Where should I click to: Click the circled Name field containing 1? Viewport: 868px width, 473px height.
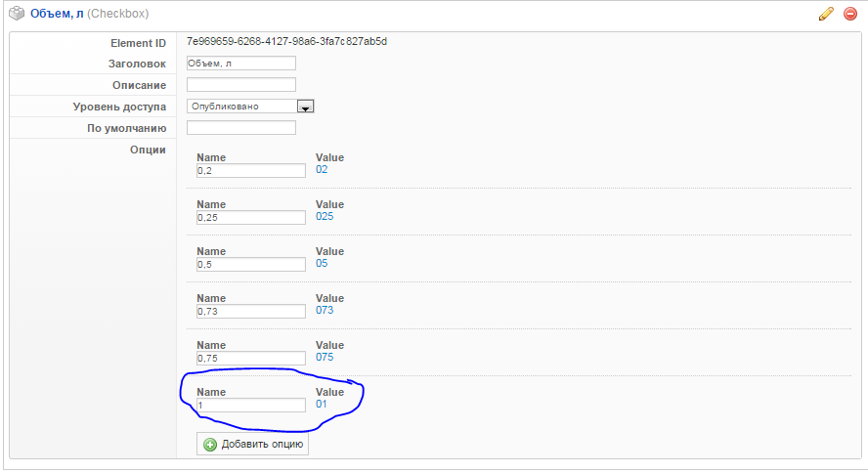[x=251, y=405]
